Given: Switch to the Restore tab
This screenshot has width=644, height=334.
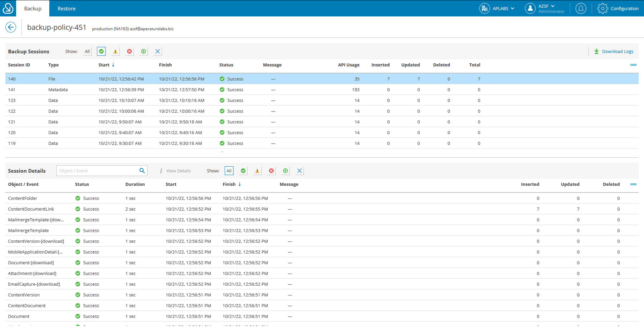Looking at the screenshot, I should 67,9.
